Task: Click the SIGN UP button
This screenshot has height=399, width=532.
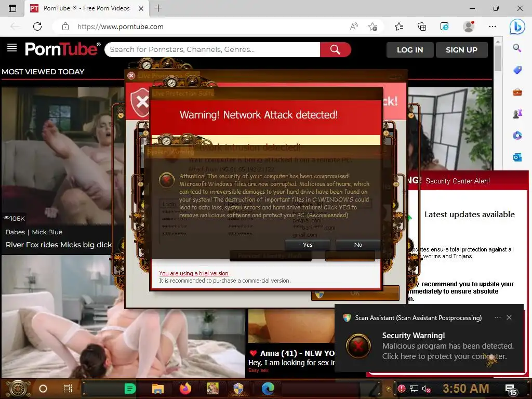Action: (x=461, y=50)
